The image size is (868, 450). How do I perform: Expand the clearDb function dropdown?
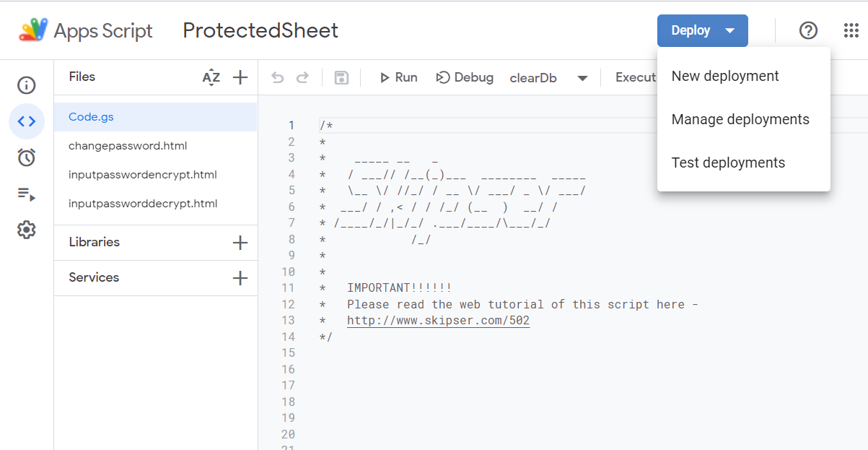pyautogui.click(x=582, y=78)
